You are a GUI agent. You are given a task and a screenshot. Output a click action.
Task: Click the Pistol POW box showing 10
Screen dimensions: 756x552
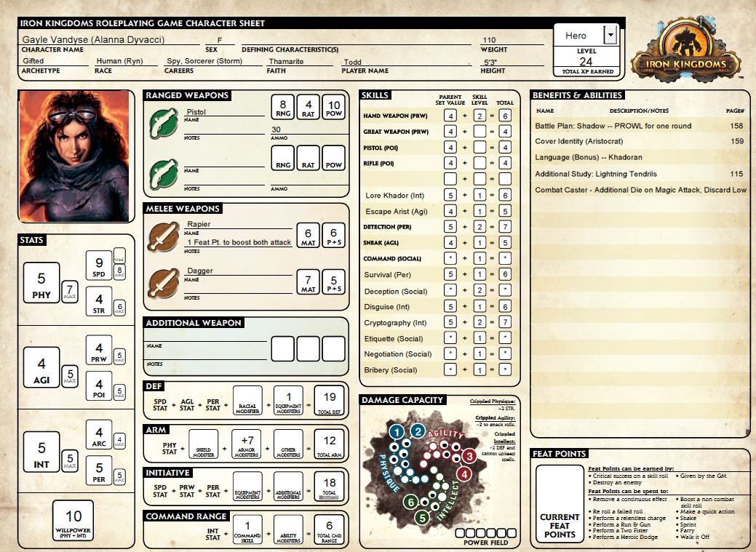click(x=334, y=107)
